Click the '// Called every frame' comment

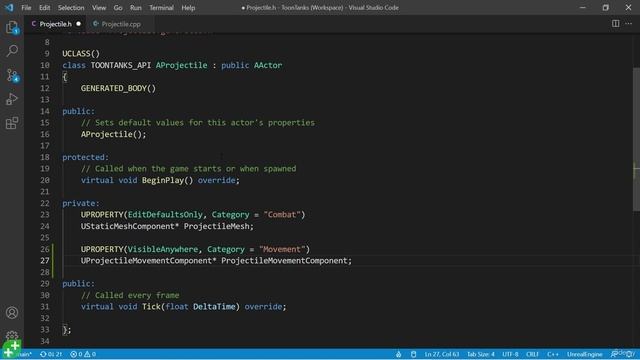point(130,296)
